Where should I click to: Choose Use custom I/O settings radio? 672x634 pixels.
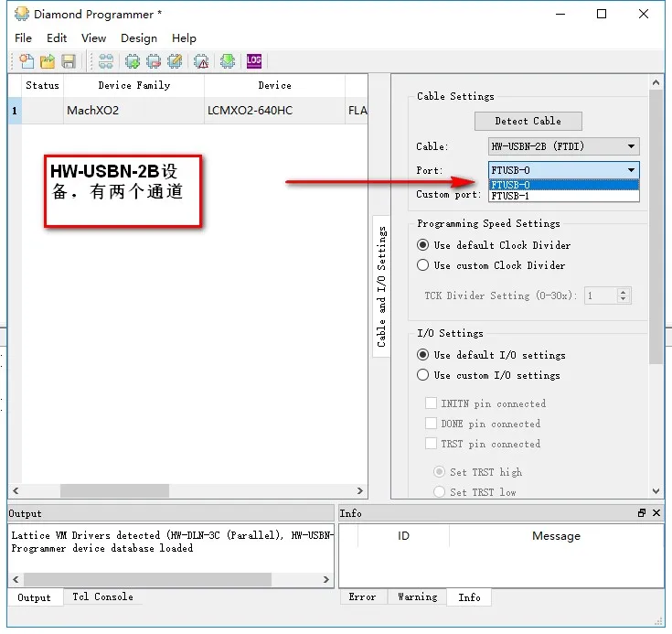click(x=423, y=375)
